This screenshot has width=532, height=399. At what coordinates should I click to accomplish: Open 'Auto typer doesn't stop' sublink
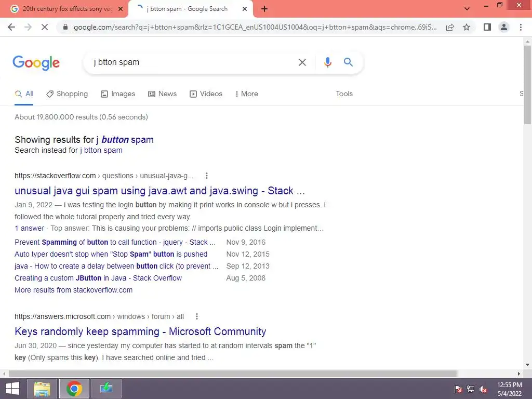point(111,254)
